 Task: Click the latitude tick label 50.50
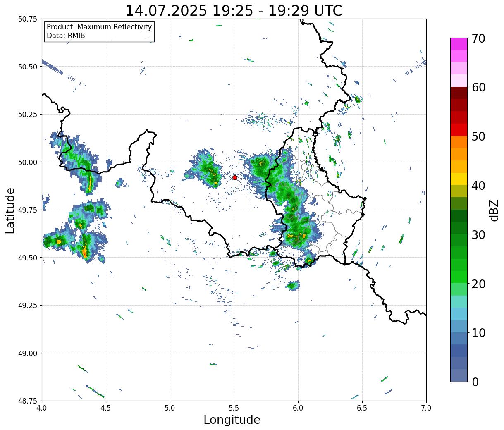pos(28,67)
